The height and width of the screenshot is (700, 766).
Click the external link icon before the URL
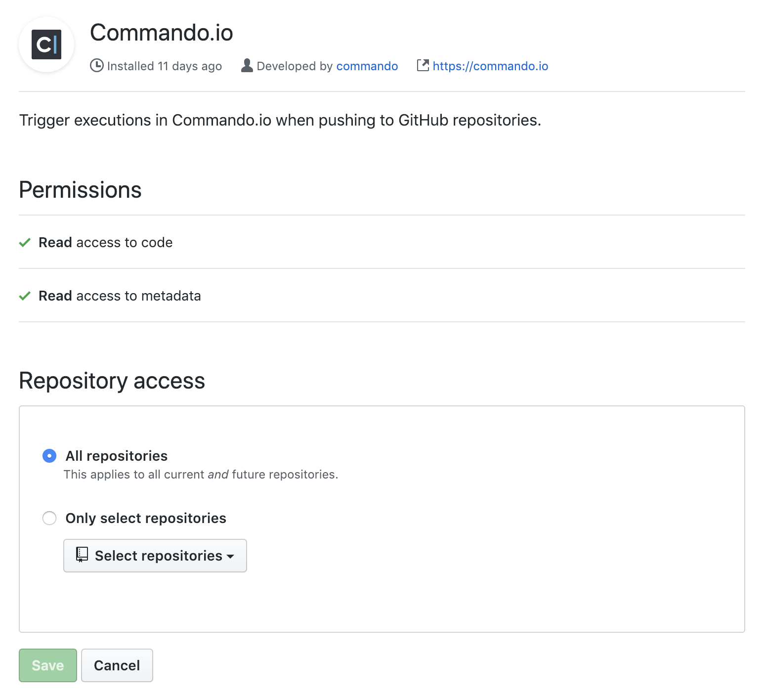[x=423, y=65]
